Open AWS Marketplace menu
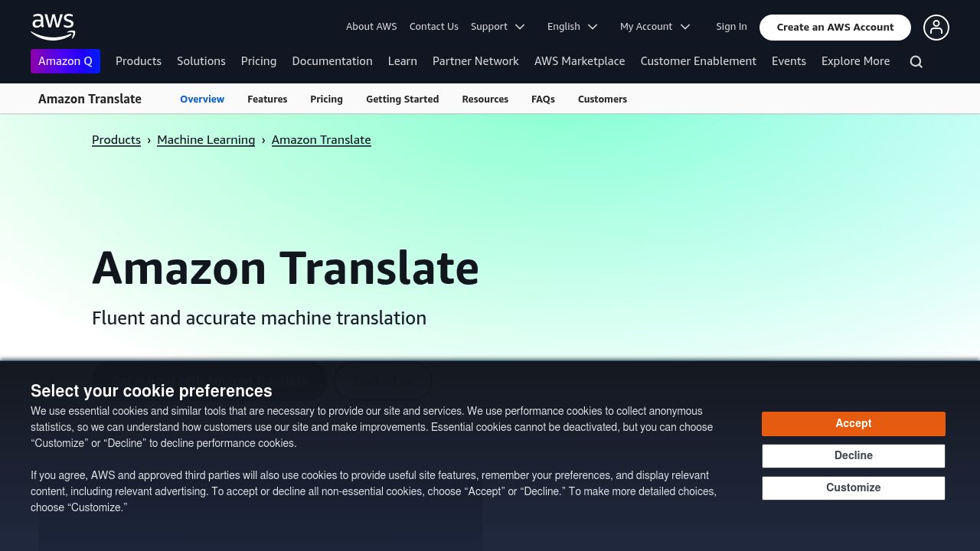 (x=580, y=61)
